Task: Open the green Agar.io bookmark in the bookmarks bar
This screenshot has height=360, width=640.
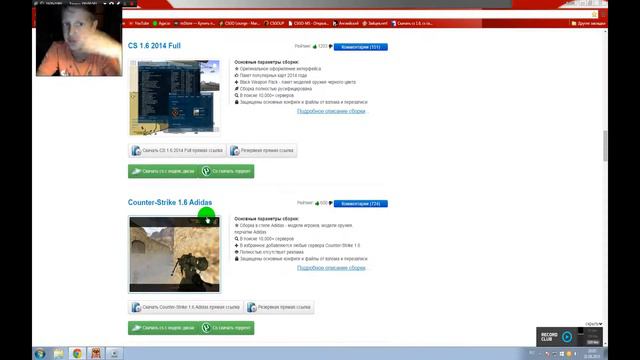Action: 161,23
